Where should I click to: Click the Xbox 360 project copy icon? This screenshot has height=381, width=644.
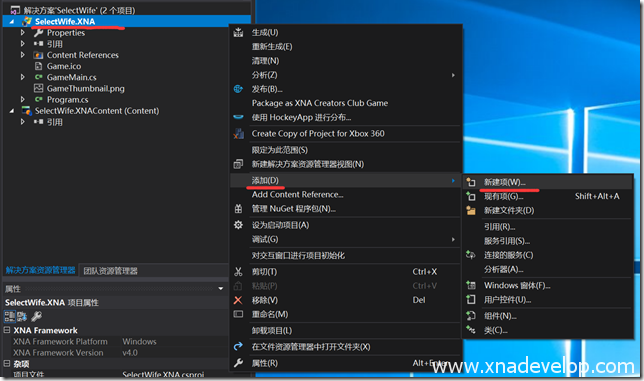[238, 133]
